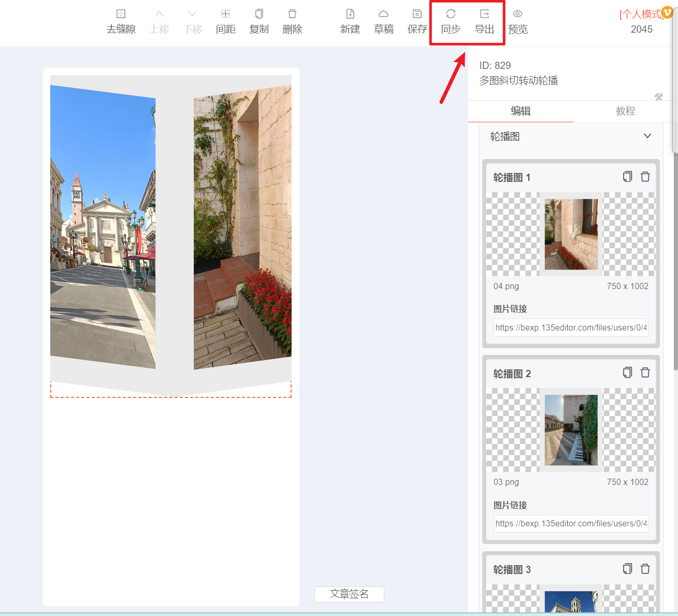The width and height of the screenshot is (678, 616).
Task: Click the 删除 delete toolbar icon
Action: (x=293, y=14)
